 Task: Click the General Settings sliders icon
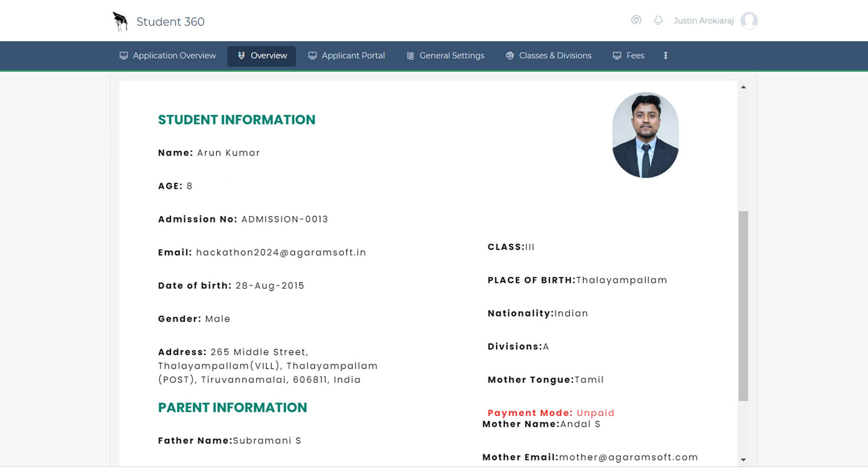pos(410,55)
